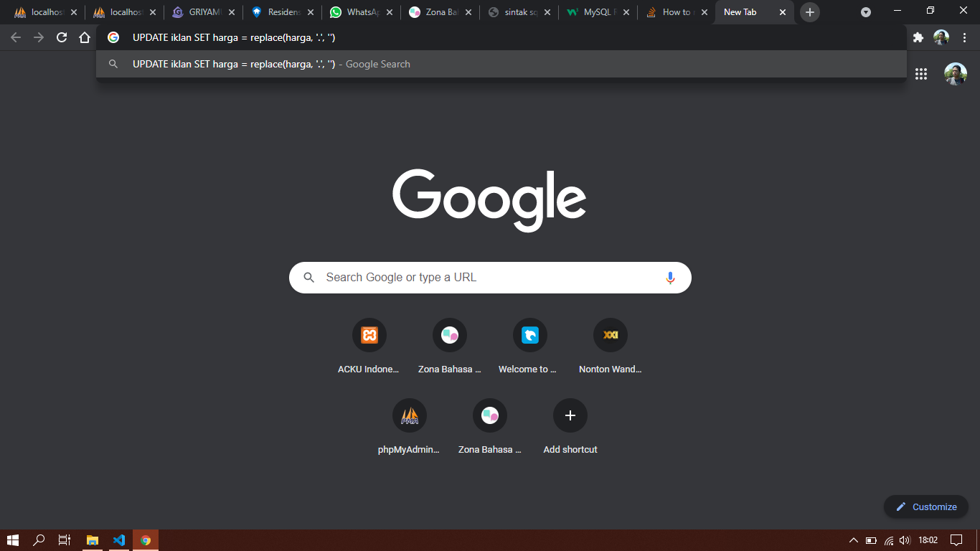
Task: Show hidden system tray icons
Action: pyautogui.click(x=853, y=540)
